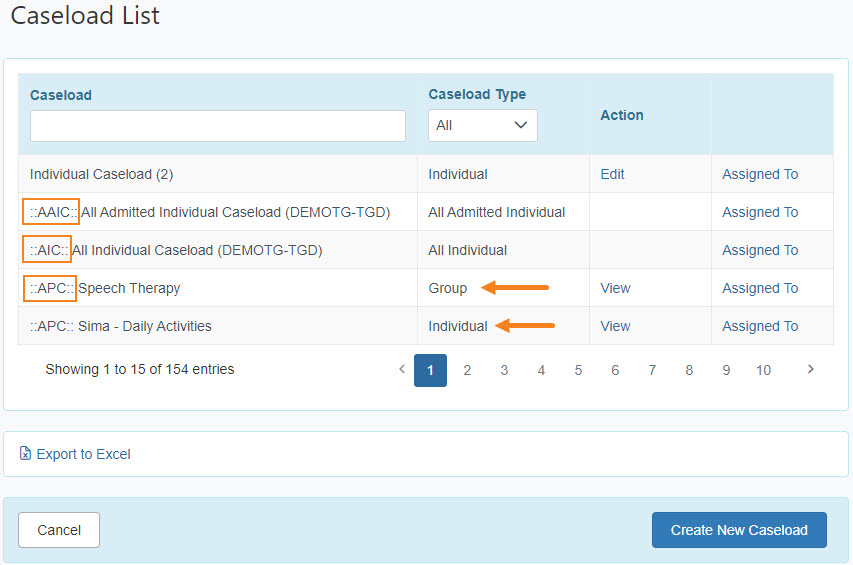This screenshot has height=565, width=853.
Task: Go to pagination page 8
Action: (x=689, y=370)
